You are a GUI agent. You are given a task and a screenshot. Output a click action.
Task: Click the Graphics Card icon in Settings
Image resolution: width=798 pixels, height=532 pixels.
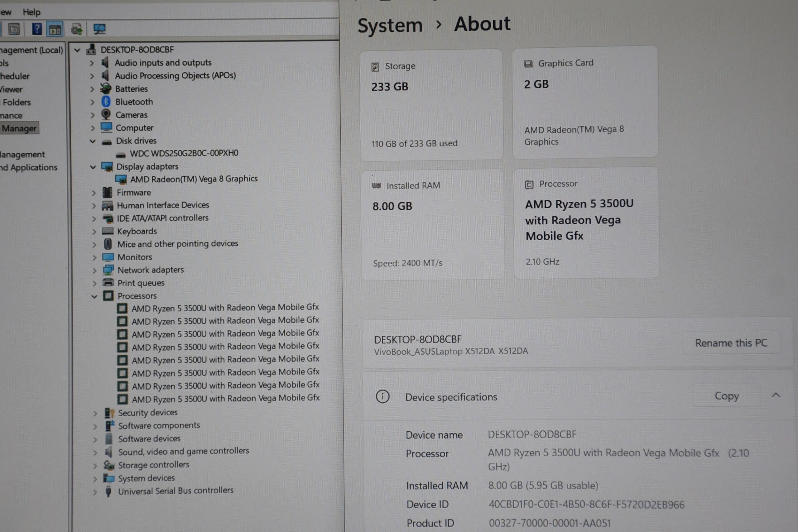pyautogui.click(x=528, y=64)
